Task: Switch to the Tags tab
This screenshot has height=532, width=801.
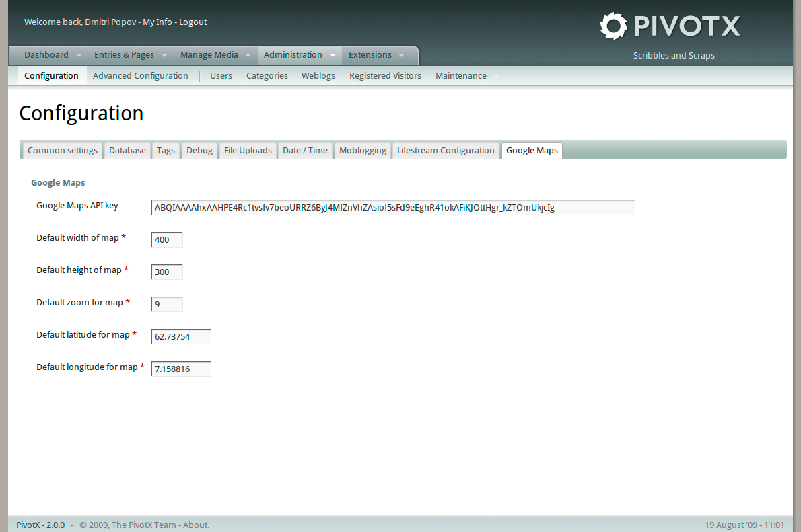Action: [166, 150]
